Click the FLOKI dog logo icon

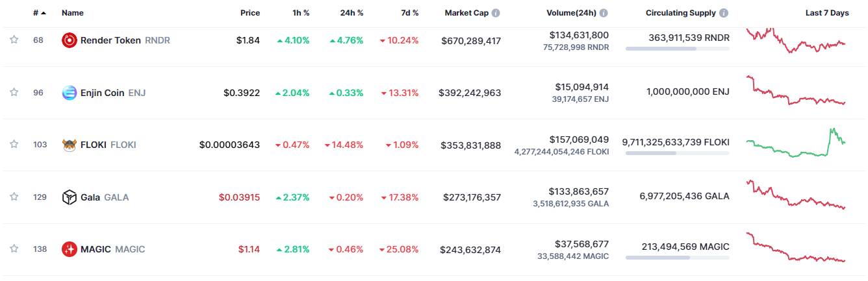(x=69, y=145)
